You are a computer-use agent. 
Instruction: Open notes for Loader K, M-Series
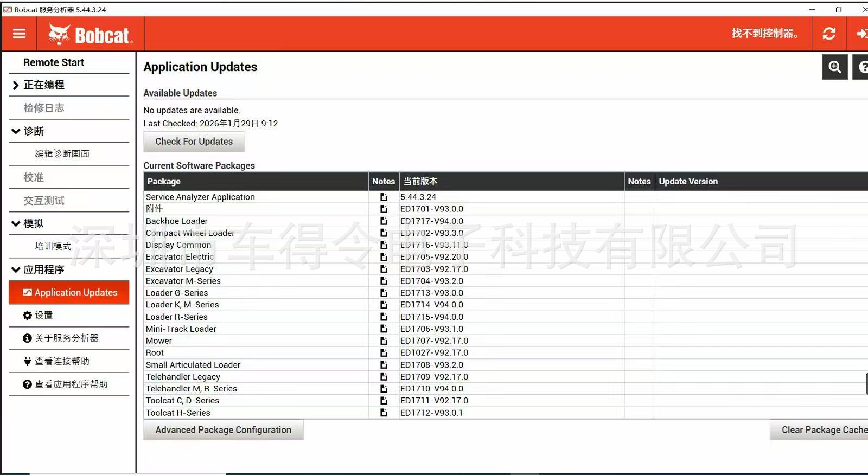pyautogui.click(x=384, y=305)
